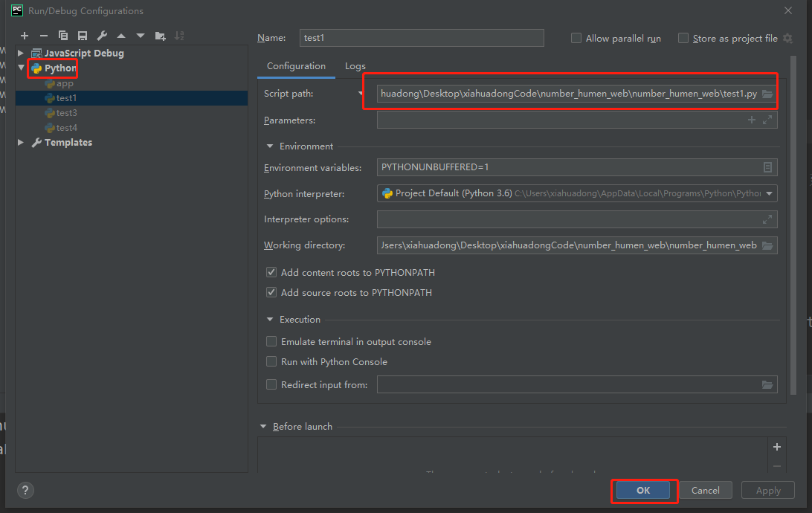Move configuration down with arrow icon

(x=141, y=36)
